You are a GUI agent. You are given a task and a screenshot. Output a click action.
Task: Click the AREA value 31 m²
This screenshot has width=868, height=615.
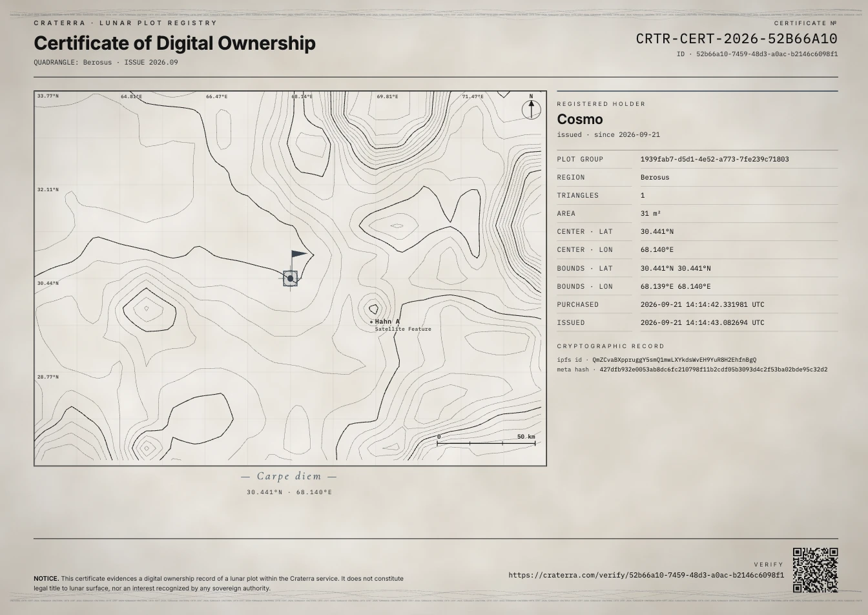650,213
